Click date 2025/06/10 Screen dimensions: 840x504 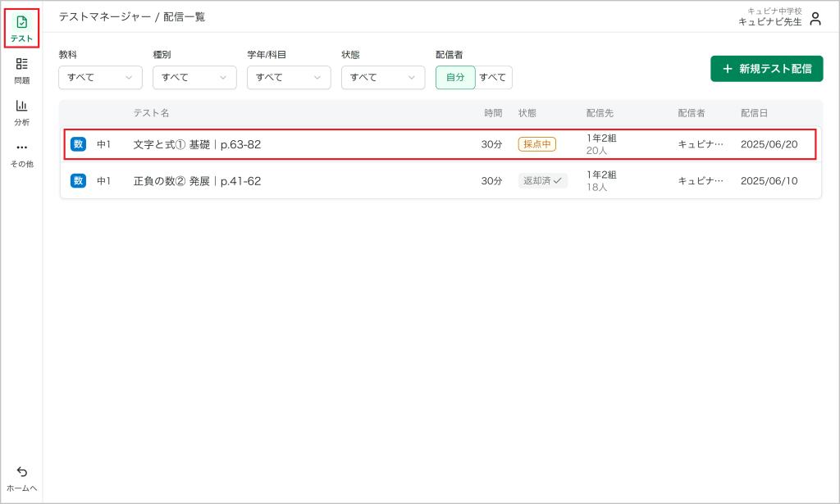click(769, 181)
